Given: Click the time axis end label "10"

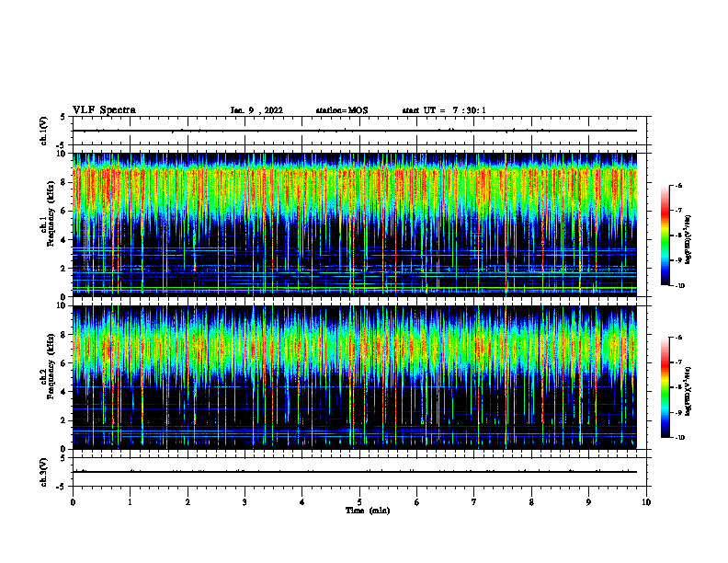Looking at the screenshot, I should click(646, 502).
